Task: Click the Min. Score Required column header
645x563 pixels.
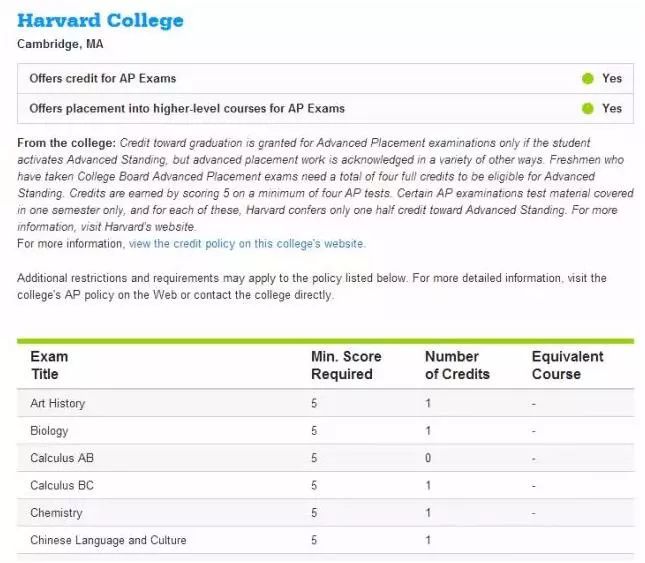Action: point(346,365)
